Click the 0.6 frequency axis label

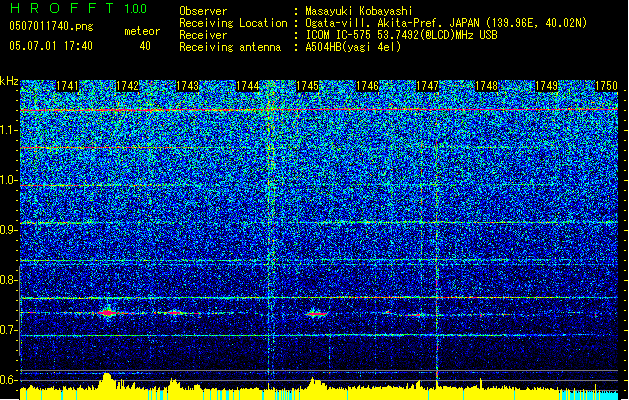coord(9,380)
